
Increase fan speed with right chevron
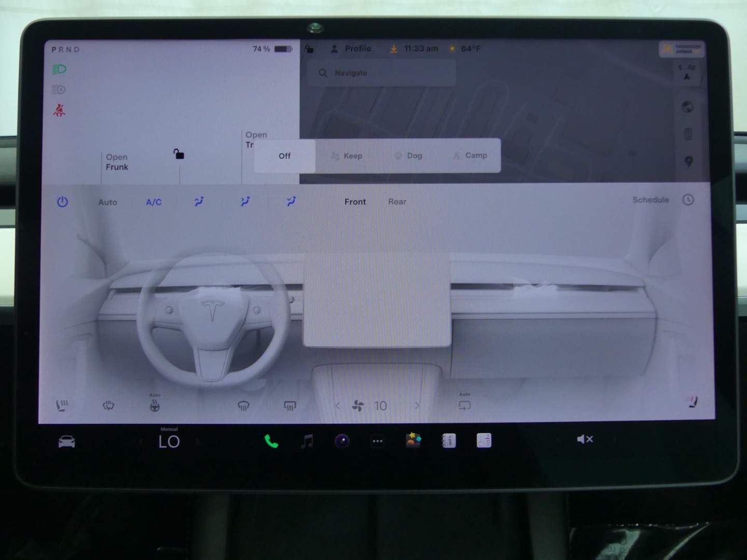tap(417, 405)
